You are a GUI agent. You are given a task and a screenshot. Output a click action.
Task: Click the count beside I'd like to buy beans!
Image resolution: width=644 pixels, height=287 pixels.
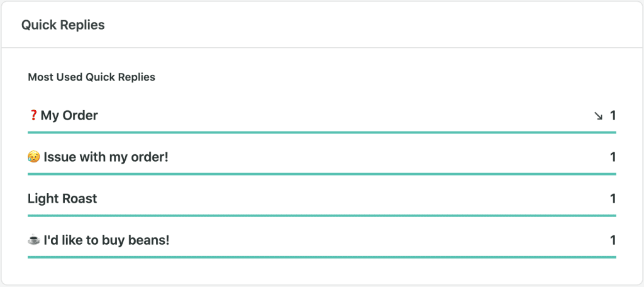pyautogui.click(x=613, y=240)
